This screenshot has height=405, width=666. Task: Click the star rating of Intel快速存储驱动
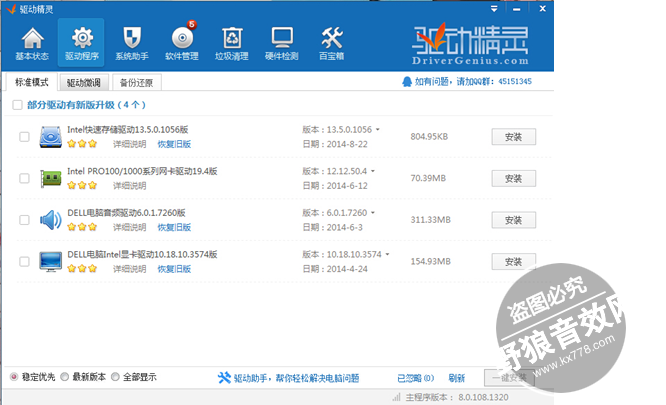tap(82, 144)
